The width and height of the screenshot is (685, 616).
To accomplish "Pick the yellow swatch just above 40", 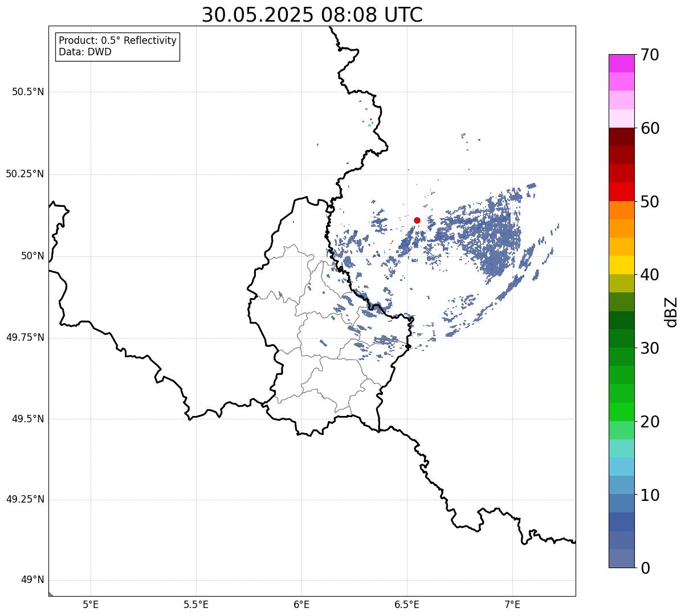I will [x=621, y=265].
